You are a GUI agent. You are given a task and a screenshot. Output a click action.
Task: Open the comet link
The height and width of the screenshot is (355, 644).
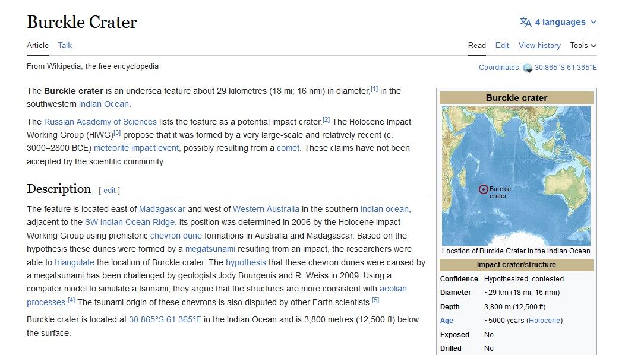click(x=288, y=148)
